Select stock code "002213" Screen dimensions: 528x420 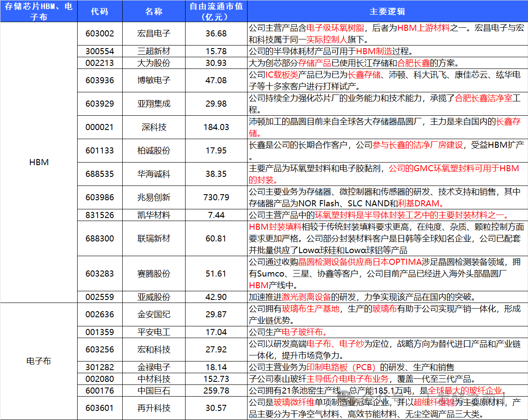coord(100,63)
